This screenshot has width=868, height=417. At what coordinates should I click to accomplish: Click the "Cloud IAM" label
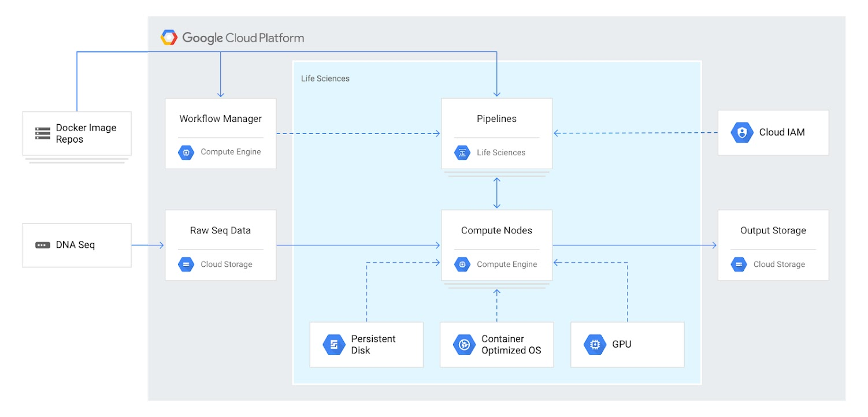pyautogui.click(x=782, y=132)
